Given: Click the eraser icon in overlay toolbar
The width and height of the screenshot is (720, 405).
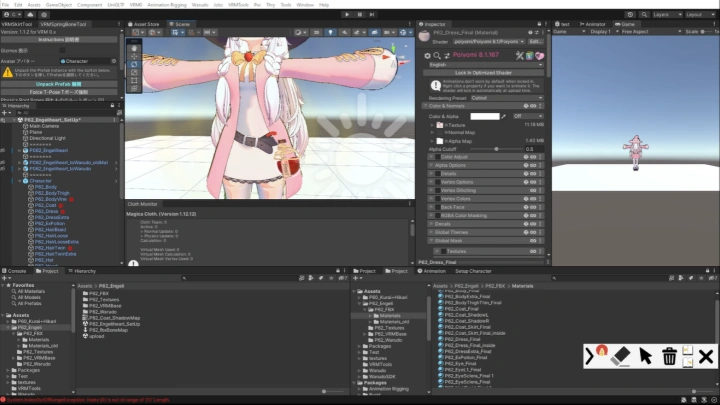Looking at the screenshot, I should tap(621, 356).
